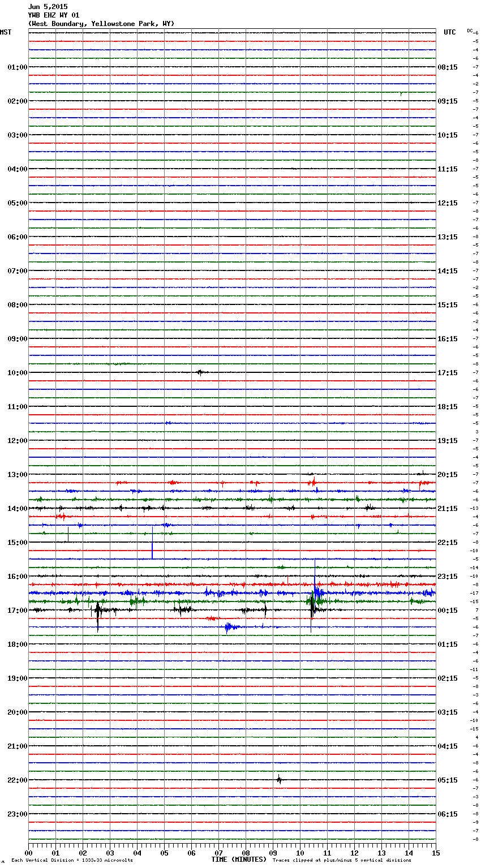Click the 17:00 MST time label
The image size is (481, 868).
pos(17,611)
